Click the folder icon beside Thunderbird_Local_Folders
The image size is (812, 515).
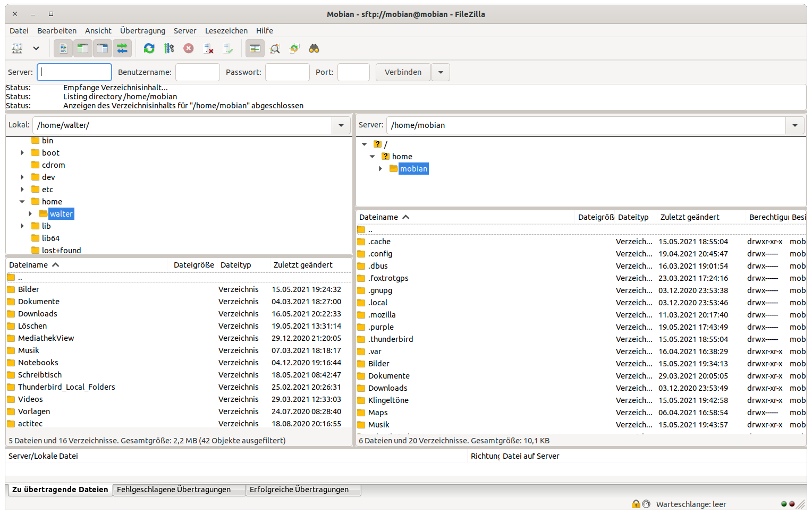[x=11, y=387]
